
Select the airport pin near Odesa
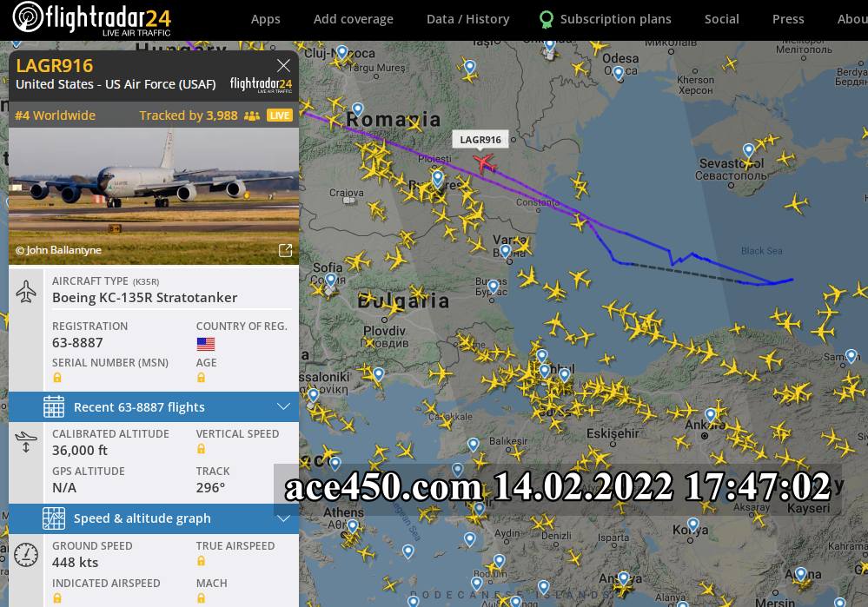pos(619,73)
